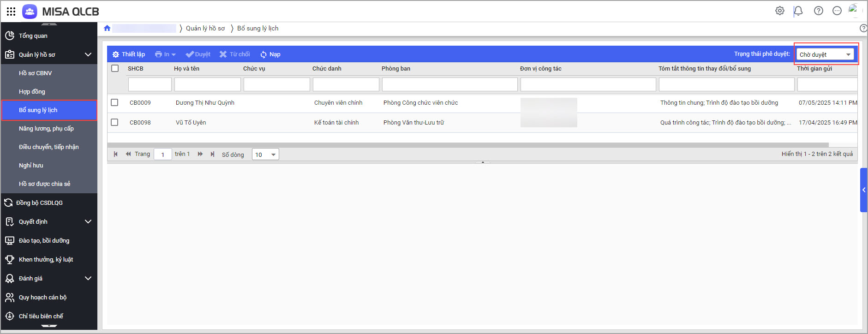Change the Số dòng rows dropdown
The image size is (868, 334).
[265, 155]
